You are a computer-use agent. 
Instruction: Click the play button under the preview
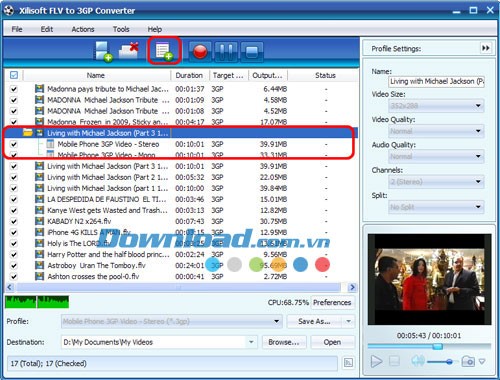[x=376, y=361]
